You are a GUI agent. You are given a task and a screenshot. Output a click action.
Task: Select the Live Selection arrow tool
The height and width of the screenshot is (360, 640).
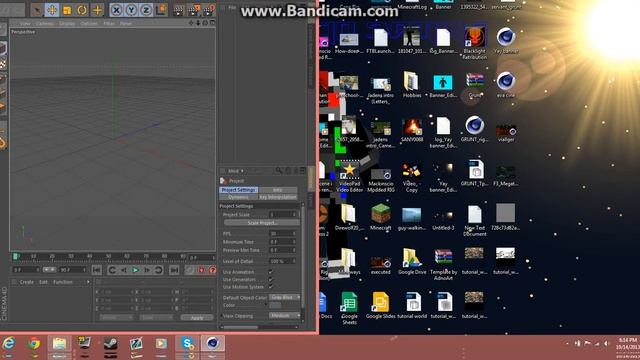pyautogui.click(x=38, y=10)
